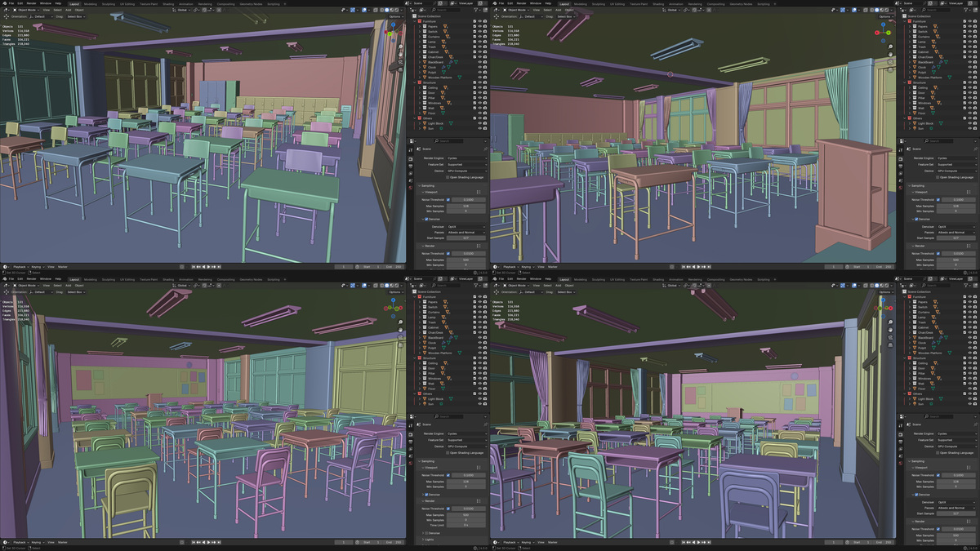Screen dimensions: 980x551
Task: Hide the Curtains collection with its eye icon, top-left window
Action: pos(480,37)
